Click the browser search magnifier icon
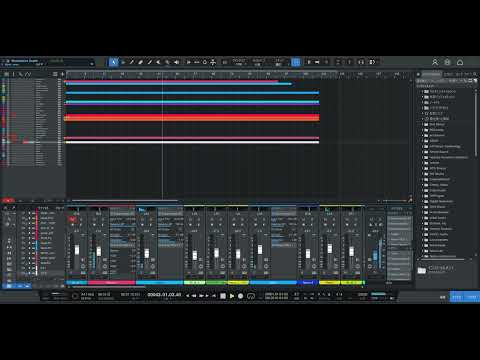 coord(475,74)
